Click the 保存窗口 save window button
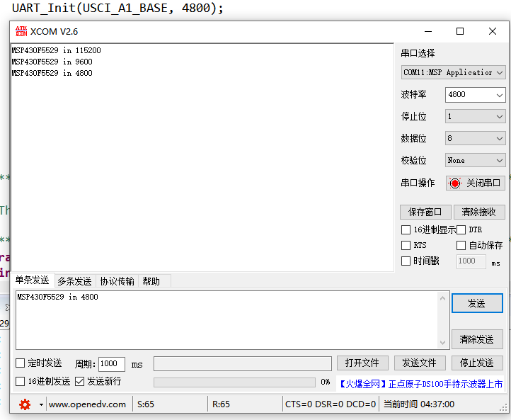Image resolution: width=511 pixels, height=420 pixels. 425,212
